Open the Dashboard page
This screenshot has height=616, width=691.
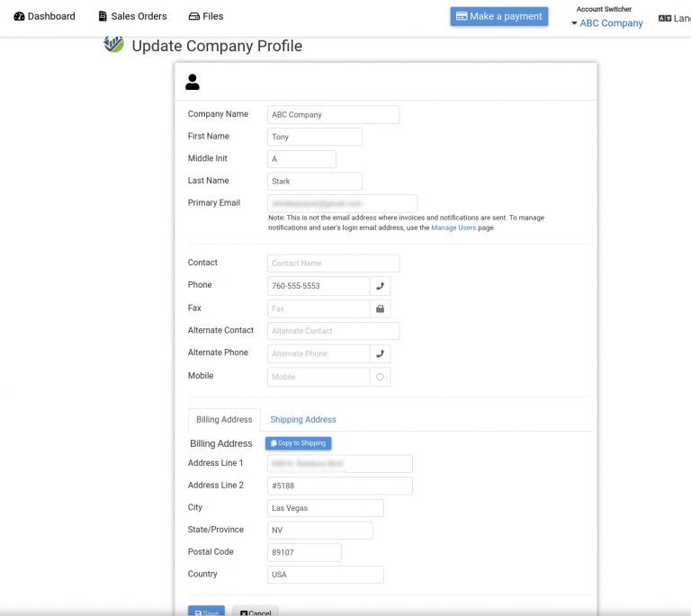[x=44, y=16]
